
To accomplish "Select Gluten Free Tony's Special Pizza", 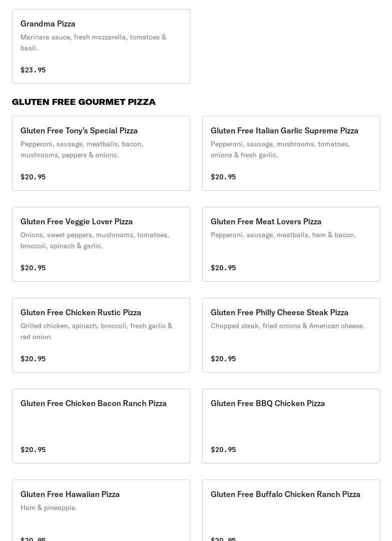I will coord(79,130).
